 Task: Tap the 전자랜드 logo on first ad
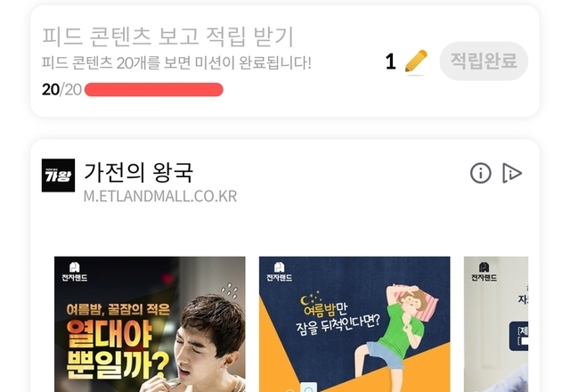(x=75, y=272)
